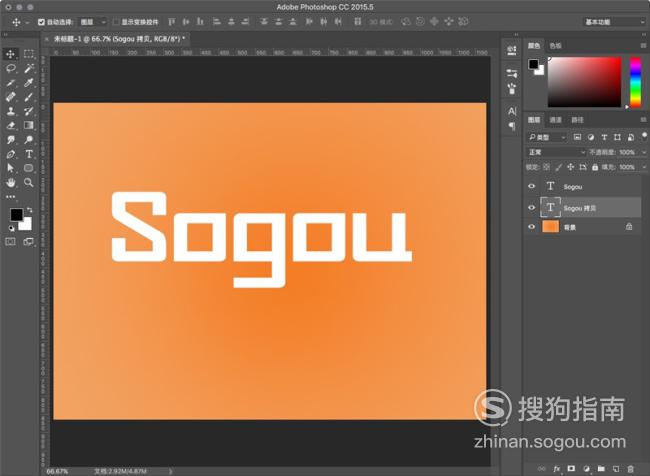The height and width of the screenshot is (476, 650).
Task: Turn layer filtering switch on or off
Action: coord(644,136)
